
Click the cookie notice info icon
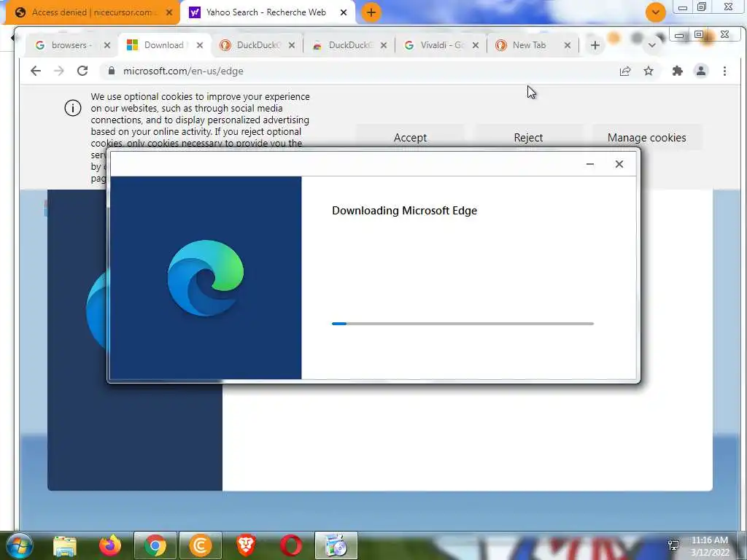[x=73, y=108]
